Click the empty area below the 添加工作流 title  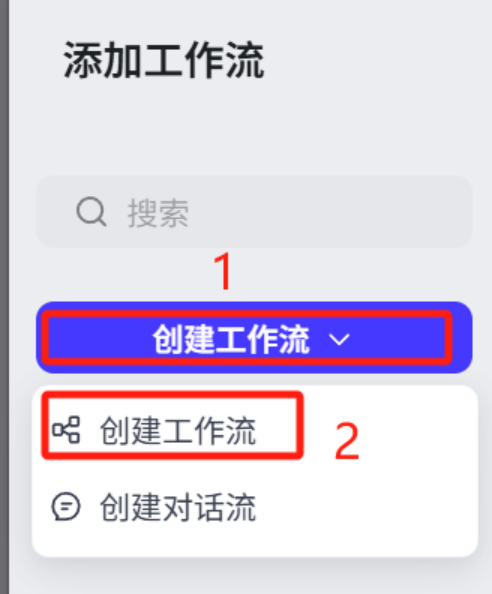pos(250,127)
